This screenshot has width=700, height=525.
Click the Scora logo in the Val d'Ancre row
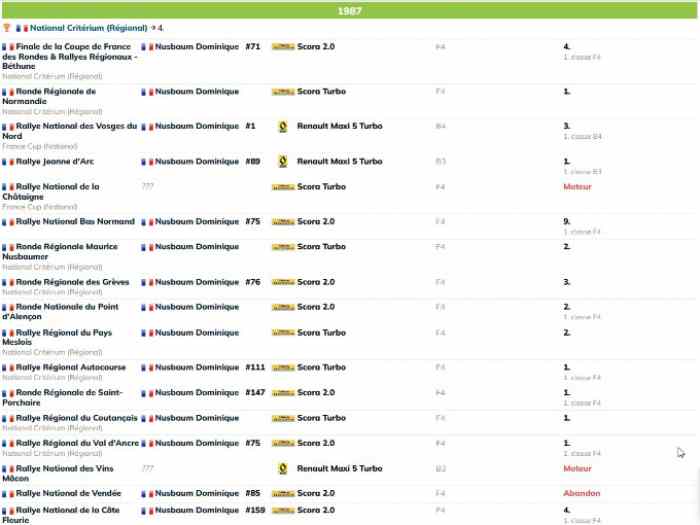[x=283, y=443]
